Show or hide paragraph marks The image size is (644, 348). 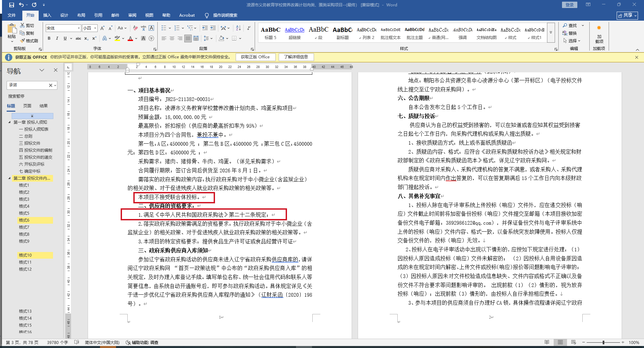click(x=249, y=28)
